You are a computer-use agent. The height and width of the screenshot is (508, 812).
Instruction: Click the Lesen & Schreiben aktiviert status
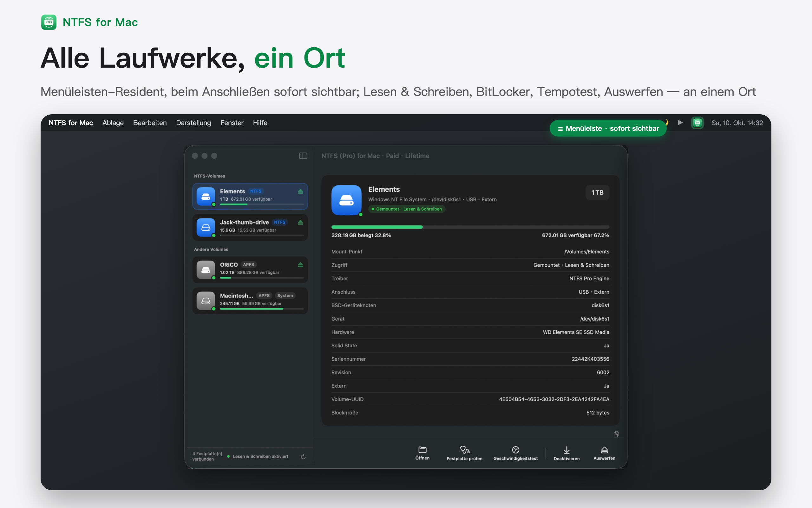[258, 456]
